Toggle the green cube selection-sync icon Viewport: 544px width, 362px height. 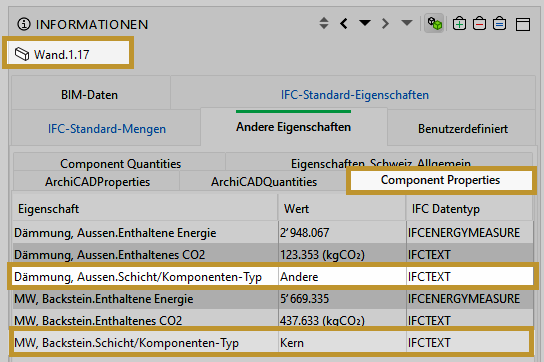434,24
